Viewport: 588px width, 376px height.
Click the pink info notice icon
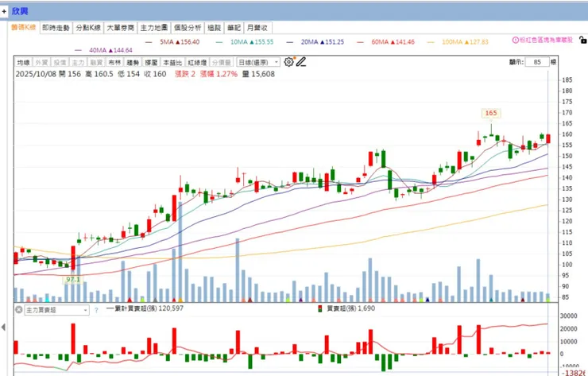[515, 40]
